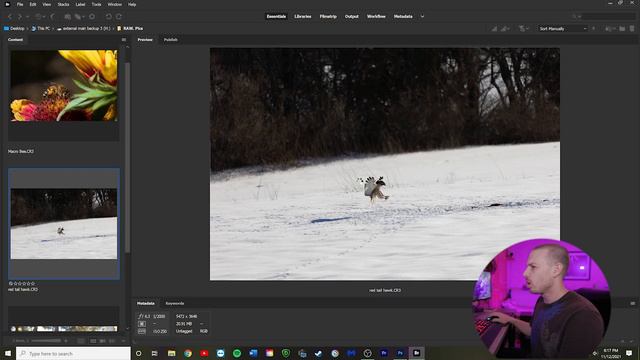The width and height of the screenshot is (640, 360).
Task: Select the Content panel tab
Action: click(x=16, y=40)
